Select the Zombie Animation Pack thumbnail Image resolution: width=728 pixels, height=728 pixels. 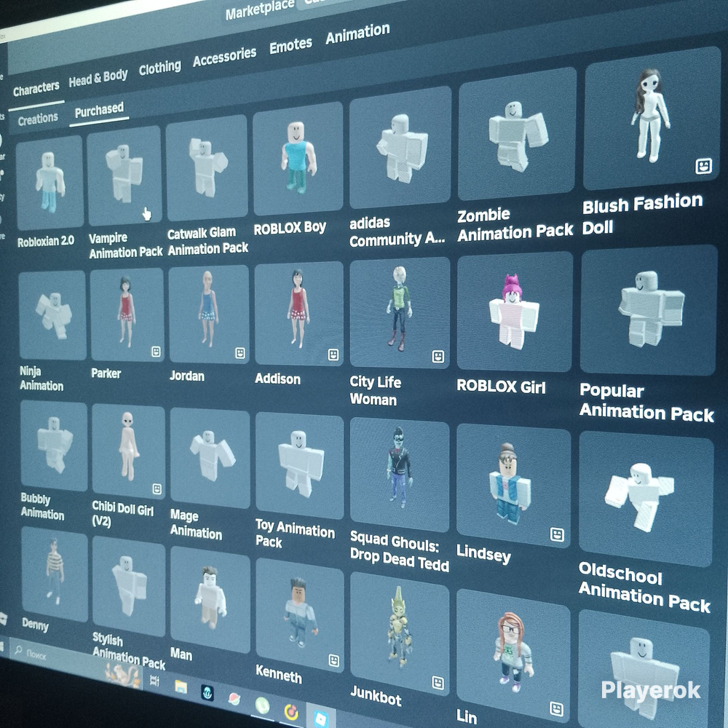pyautogui.click(x=517, y=132)
